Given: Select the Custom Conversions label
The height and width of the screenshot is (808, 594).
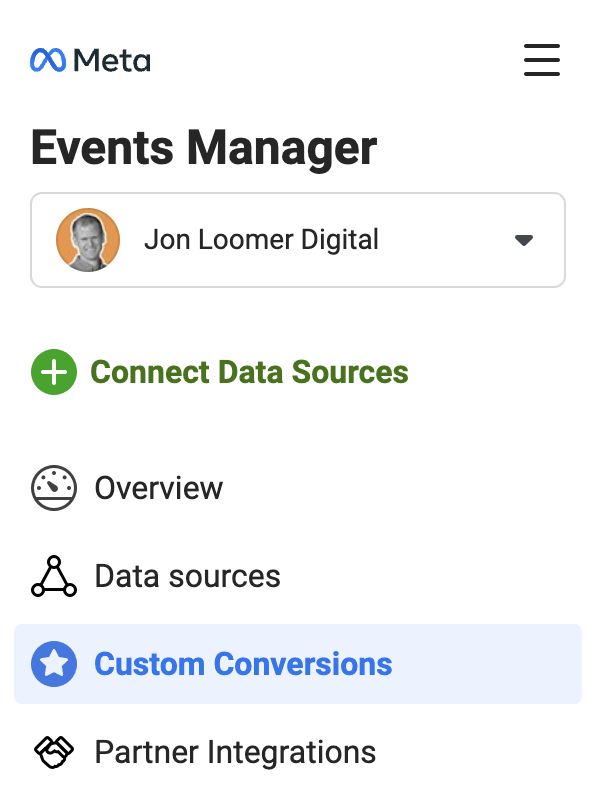Looking at the screenshot, I should tap(243, 664).
